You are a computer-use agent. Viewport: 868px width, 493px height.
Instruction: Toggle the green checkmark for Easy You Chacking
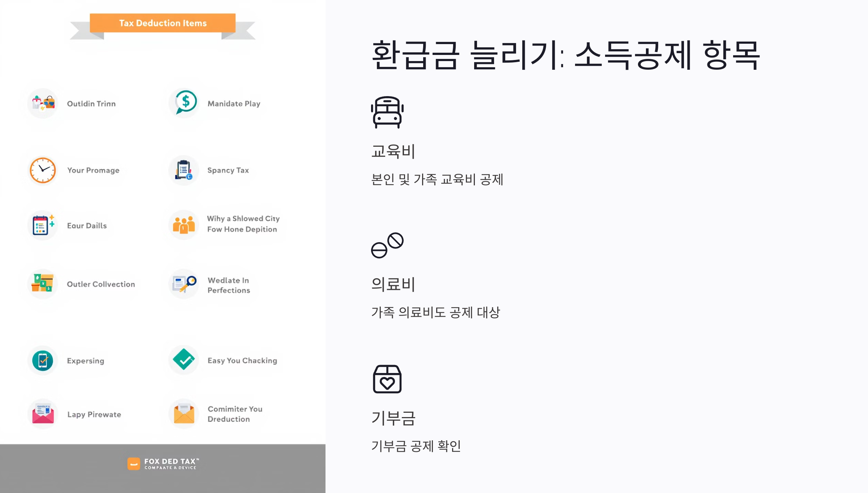[x=184, y=360]
